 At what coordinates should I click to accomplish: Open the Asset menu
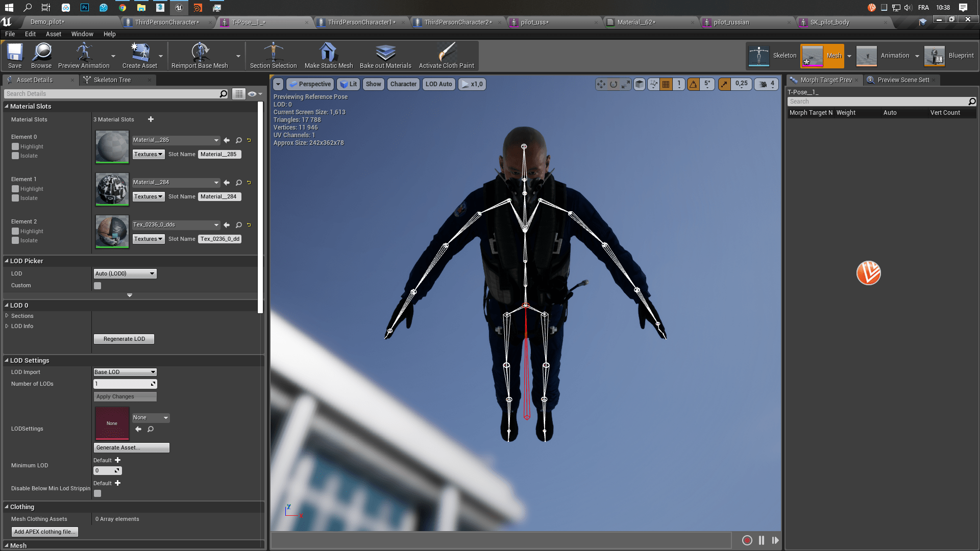point(53,34)
